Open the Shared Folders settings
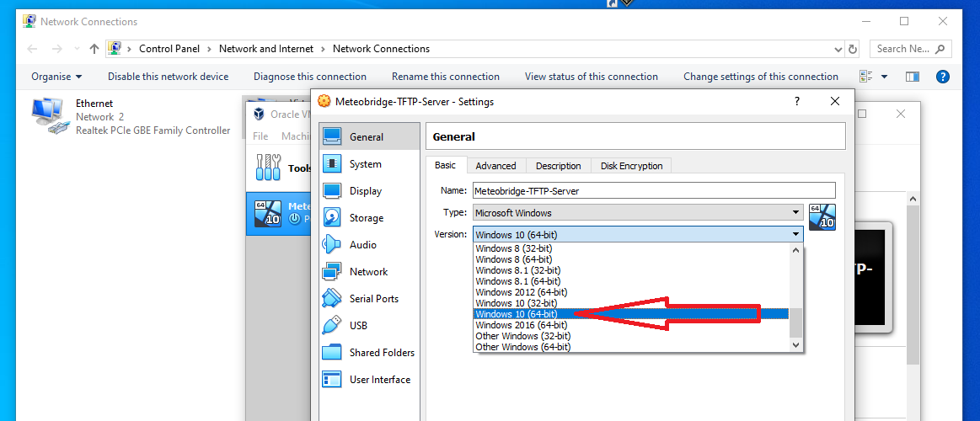Viewport: 980px width, 421px height. point(382,353)
